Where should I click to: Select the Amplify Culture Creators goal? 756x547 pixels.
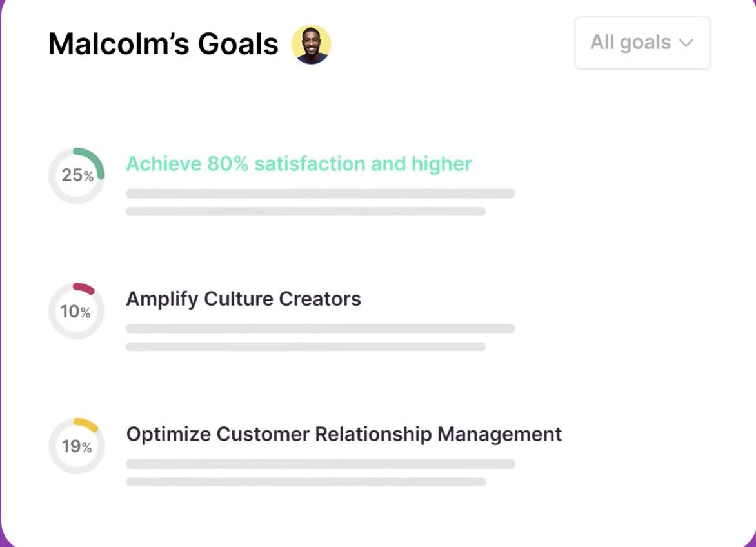[244, 299]
